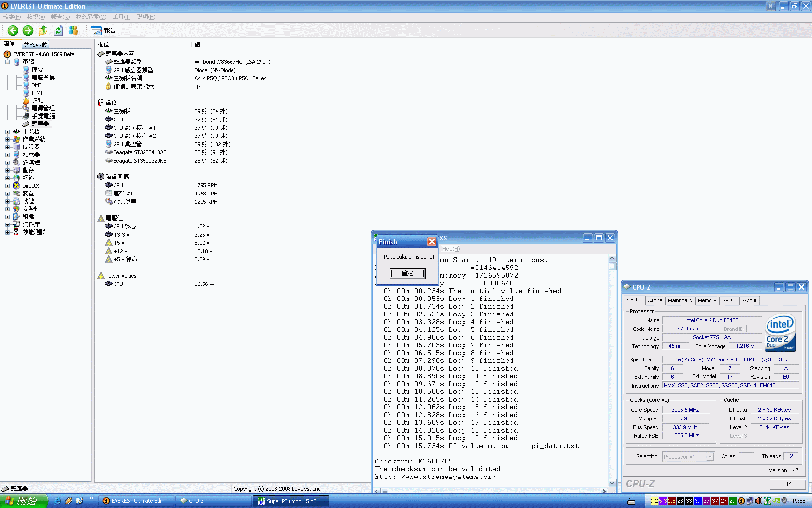Viewport: 812px width, 508px height.
Task: Click the green Forward arrow toolbar icon
Action: (28, 30)
